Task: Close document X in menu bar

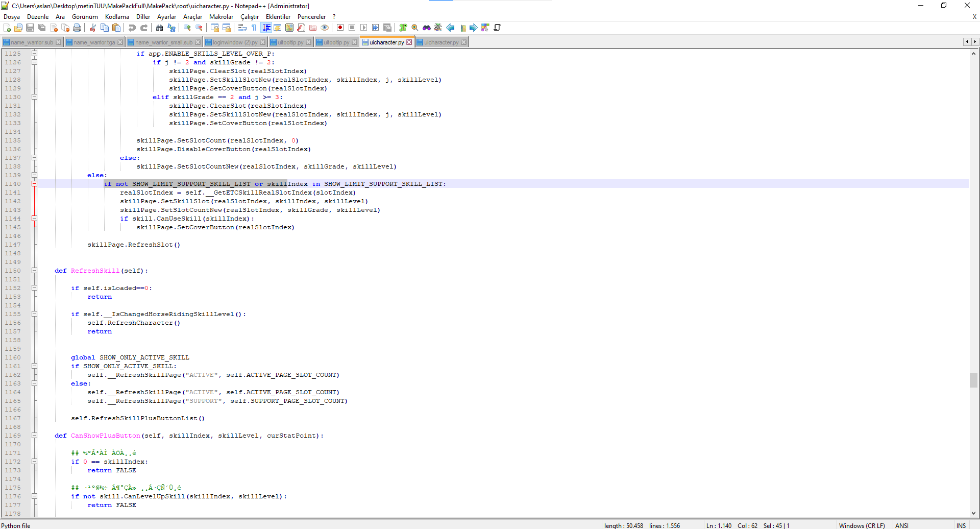Action: pos(974,17)
